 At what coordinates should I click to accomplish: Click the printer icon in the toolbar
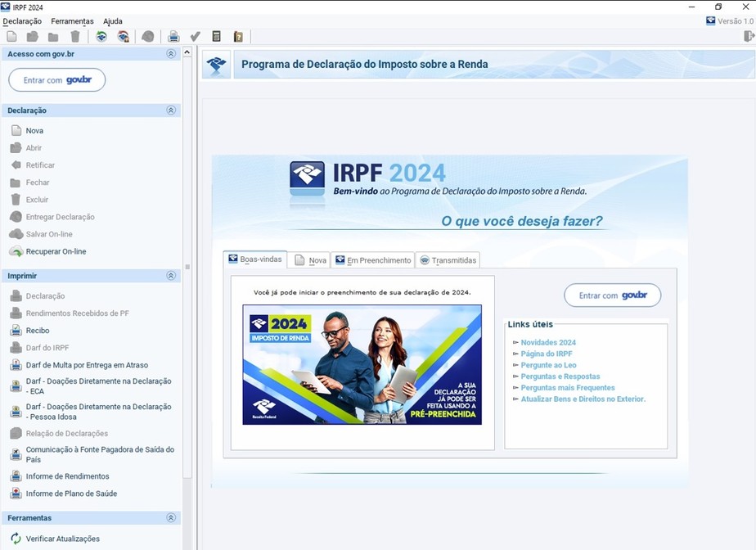click(173, 36)
